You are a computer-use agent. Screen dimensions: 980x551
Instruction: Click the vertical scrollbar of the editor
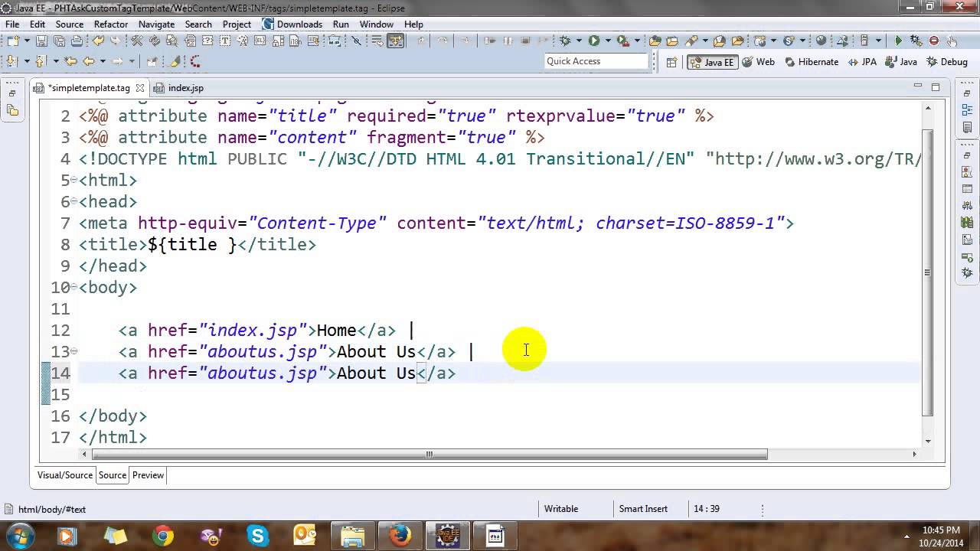pos(928,272)
